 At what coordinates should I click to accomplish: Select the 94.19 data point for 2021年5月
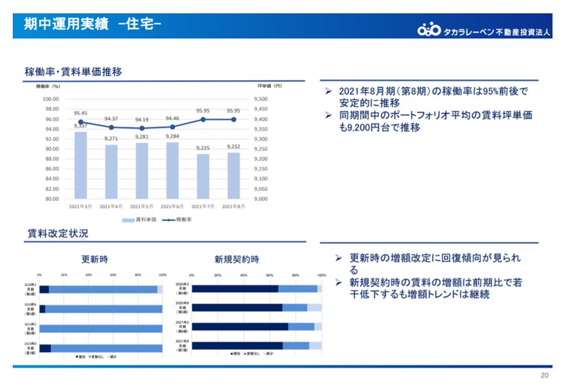point(141,128)
